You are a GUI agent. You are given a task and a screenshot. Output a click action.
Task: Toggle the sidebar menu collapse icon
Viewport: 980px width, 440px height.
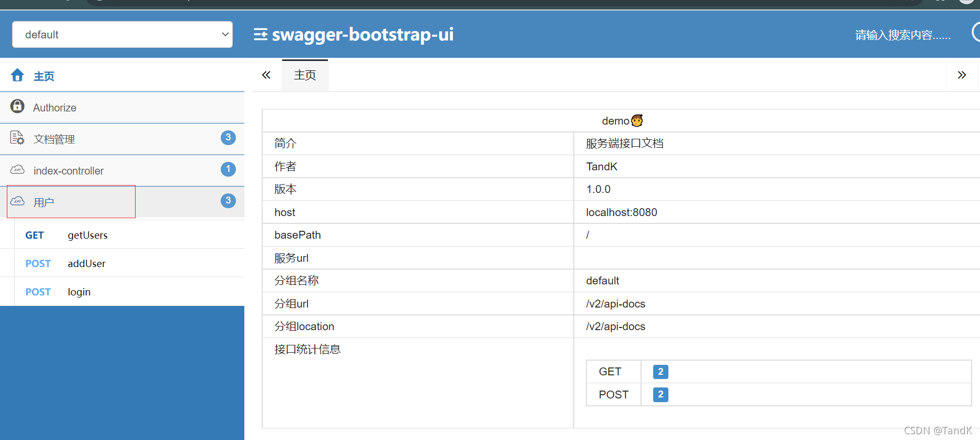pos(261,35)
